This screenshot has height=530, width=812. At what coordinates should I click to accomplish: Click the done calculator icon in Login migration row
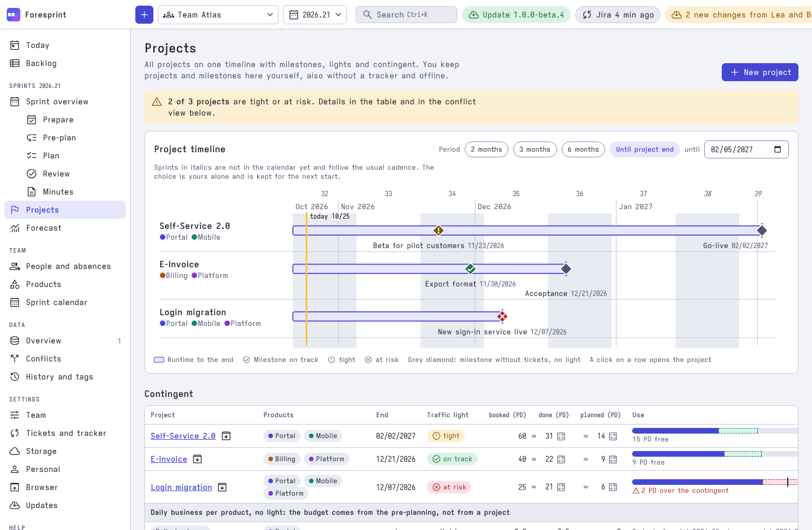coord(561,487)
